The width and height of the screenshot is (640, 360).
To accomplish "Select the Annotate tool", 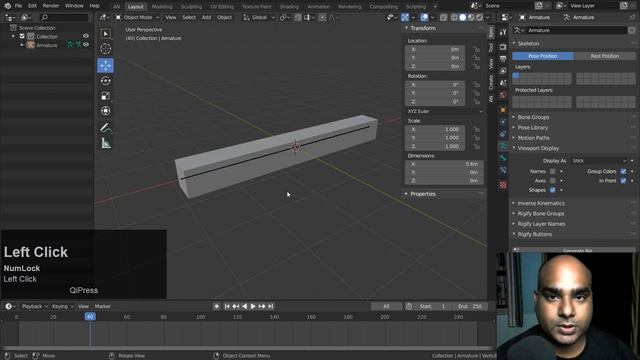I will pos(105,128).
